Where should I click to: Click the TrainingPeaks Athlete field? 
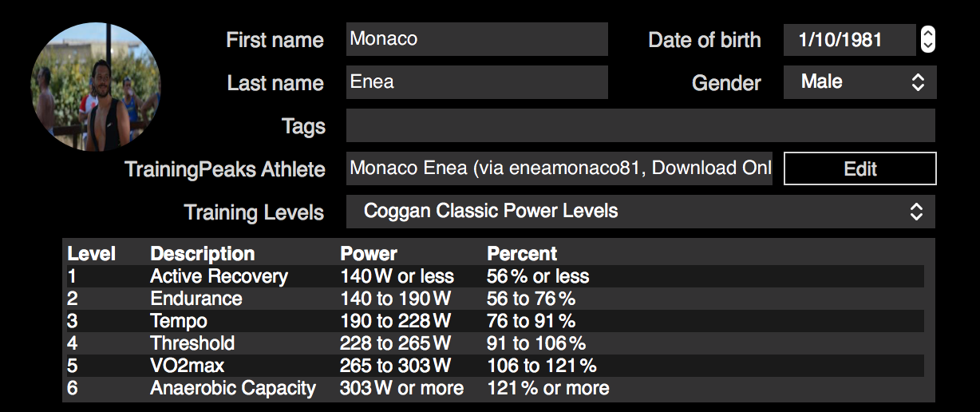559,168
